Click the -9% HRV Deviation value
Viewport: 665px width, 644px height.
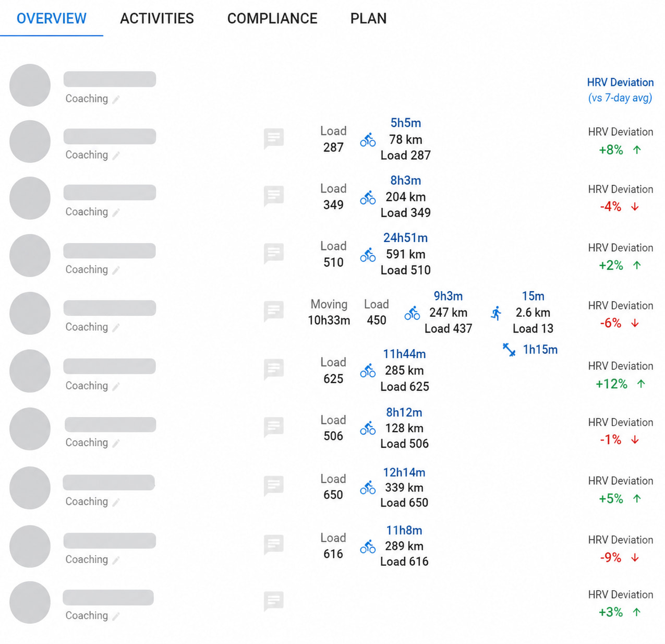[x=610, y=558]
